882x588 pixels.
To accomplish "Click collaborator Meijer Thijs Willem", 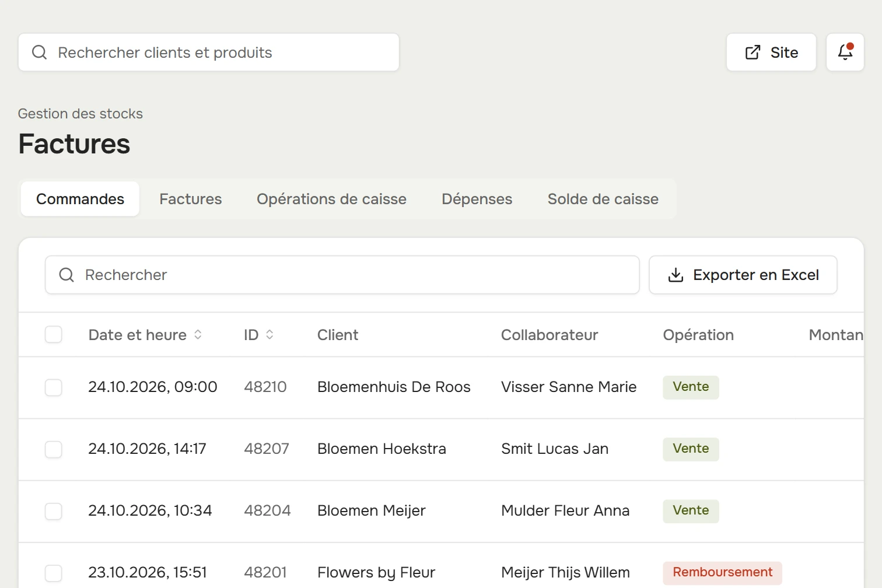I will (x=565, y=572).
